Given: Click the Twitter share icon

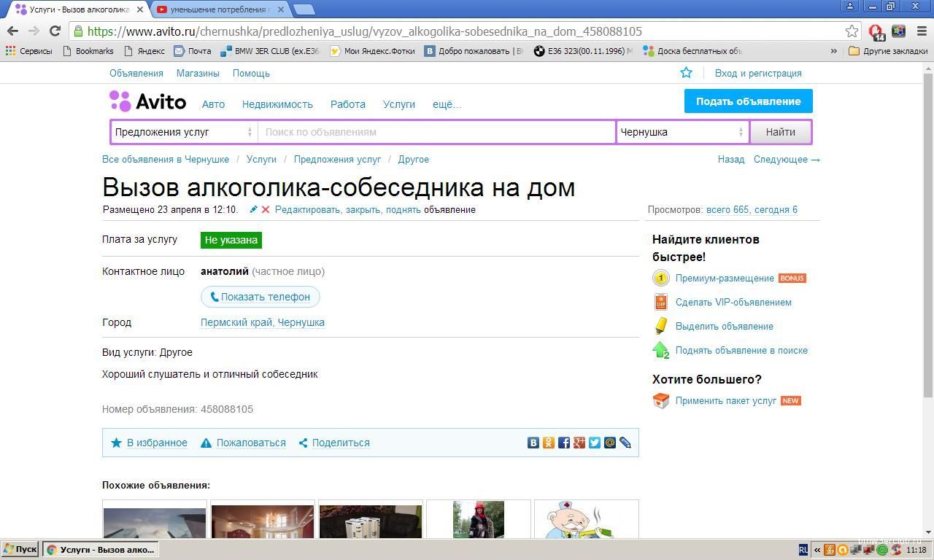Looking at the screenshot, I should click(x=595, y=443).
